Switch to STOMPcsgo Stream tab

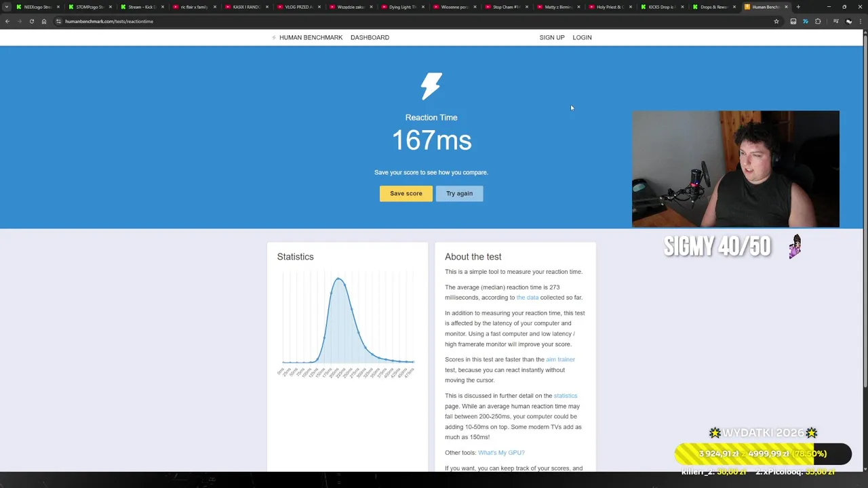(x=90, y=7)
